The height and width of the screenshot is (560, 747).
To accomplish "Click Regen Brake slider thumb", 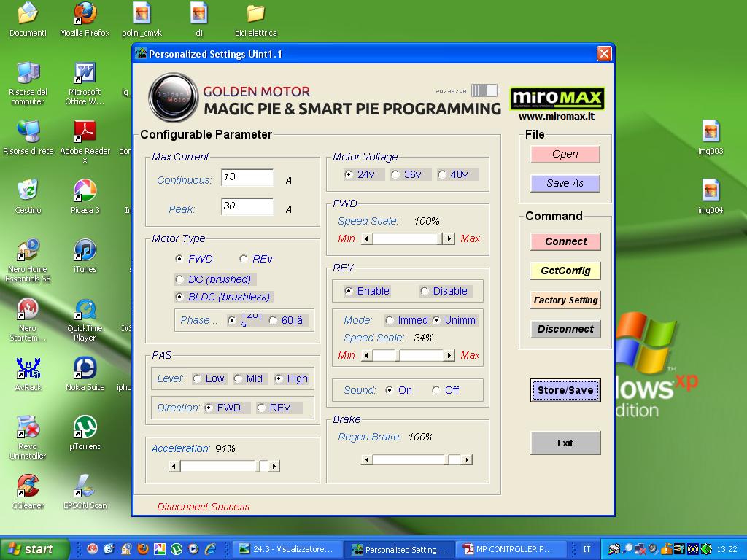I will click(x=447, y=459).
